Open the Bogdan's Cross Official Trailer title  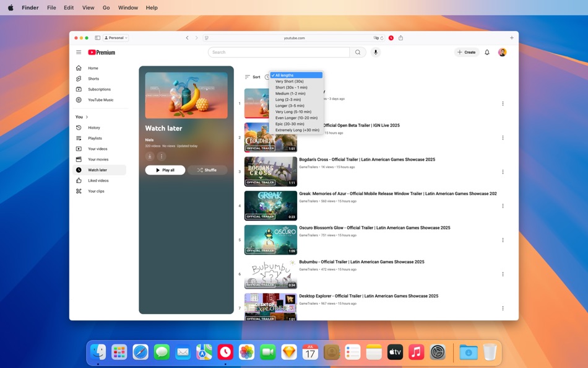(x=367, y=159)
